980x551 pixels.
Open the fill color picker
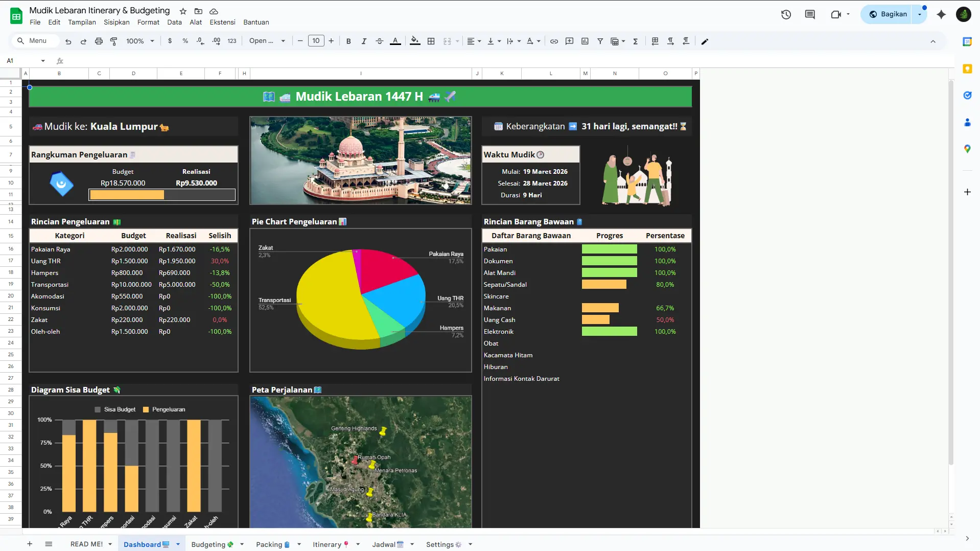414,41
